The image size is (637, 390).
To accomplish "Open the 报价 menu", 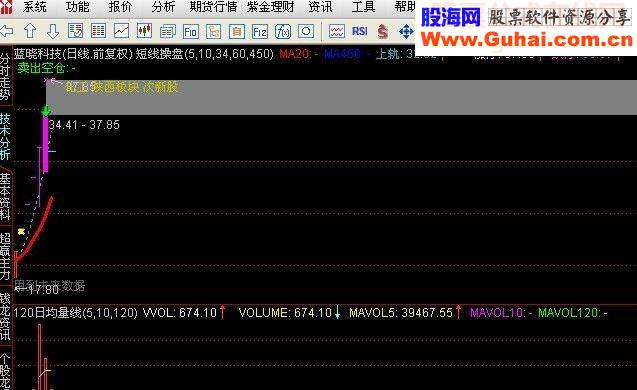I will point(120,6).
